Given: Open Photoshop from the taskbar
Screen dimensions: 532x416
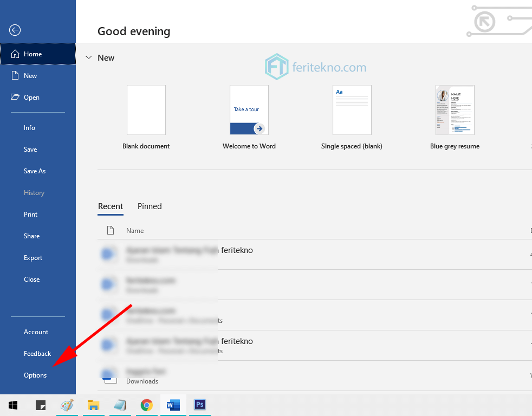Looking at the screenshot, I should tap(200, 405).
